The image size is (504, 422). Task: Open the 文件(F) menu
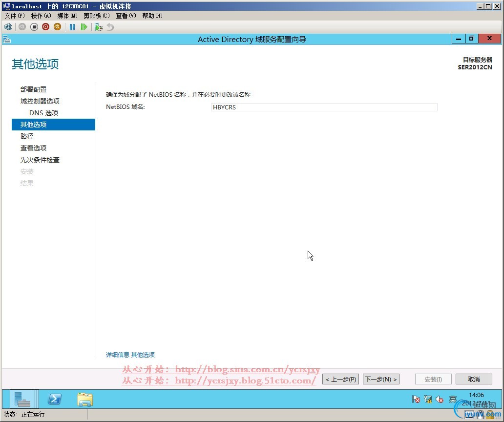(x=15, y=16)
